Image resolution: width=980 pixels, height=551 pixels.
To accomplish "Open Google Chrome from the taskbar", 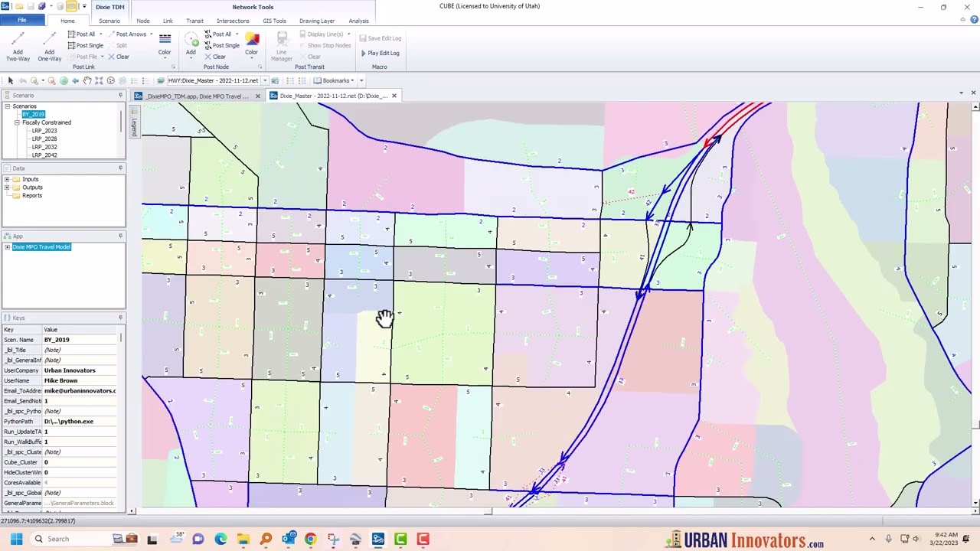I will [310, 539].
